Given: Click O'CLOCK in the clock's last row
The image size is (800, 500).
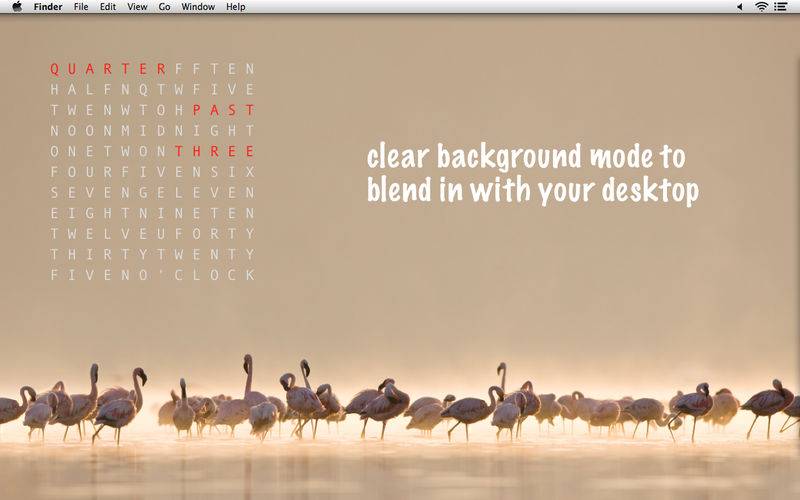Looking at the screenshot, I should [x=196, y=275].
